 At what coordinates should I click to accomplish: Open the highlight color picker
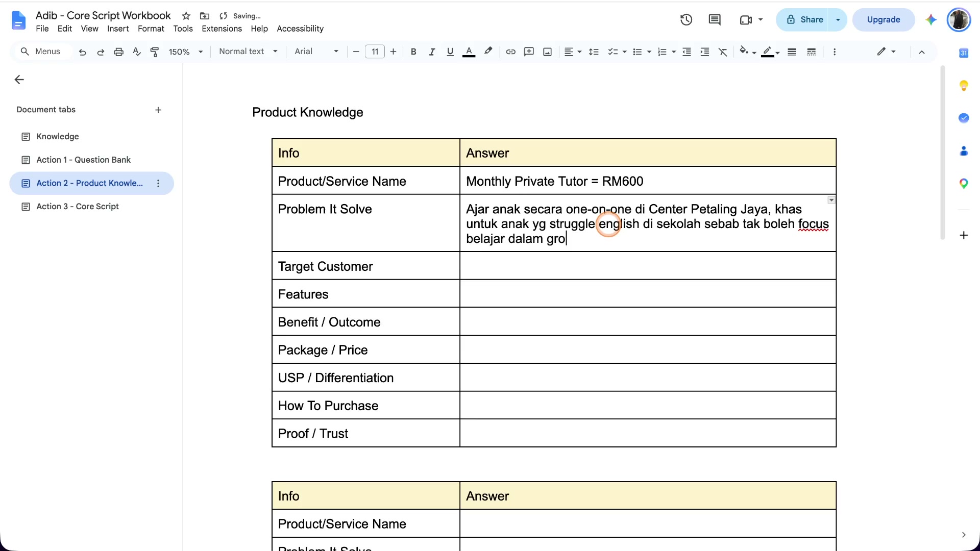pos(488,52)
